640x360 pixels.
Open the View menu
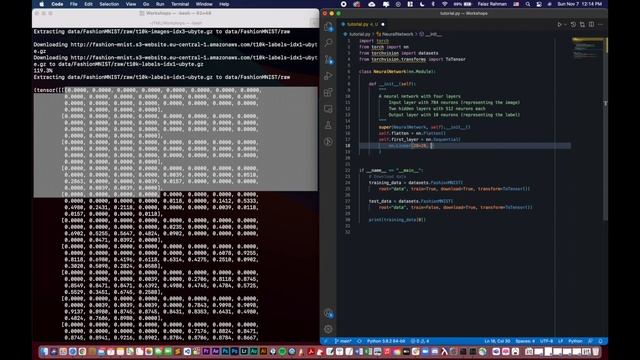[131, 4]
